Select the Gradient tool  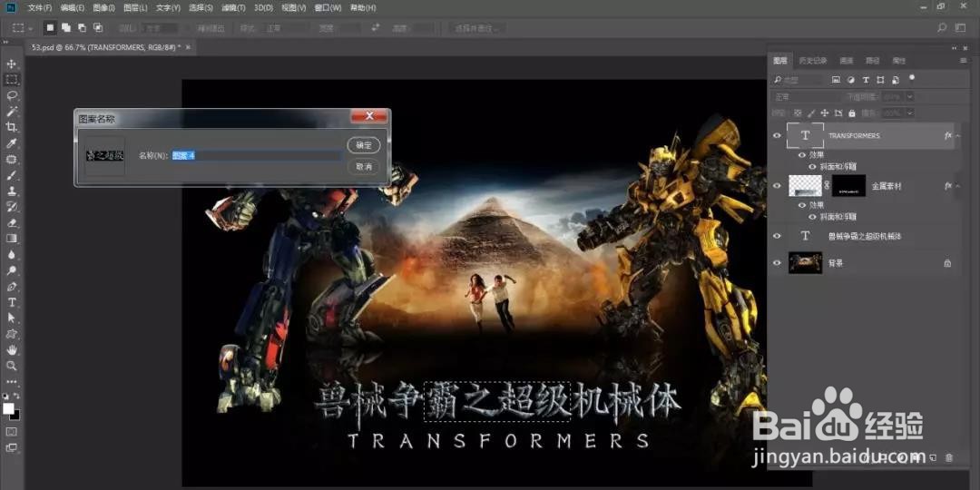[11, 239]
